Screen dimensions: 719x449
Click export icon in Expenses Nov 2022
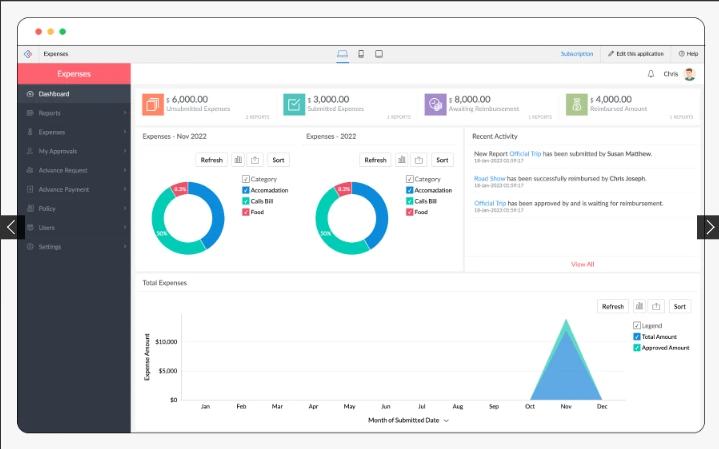255,160
